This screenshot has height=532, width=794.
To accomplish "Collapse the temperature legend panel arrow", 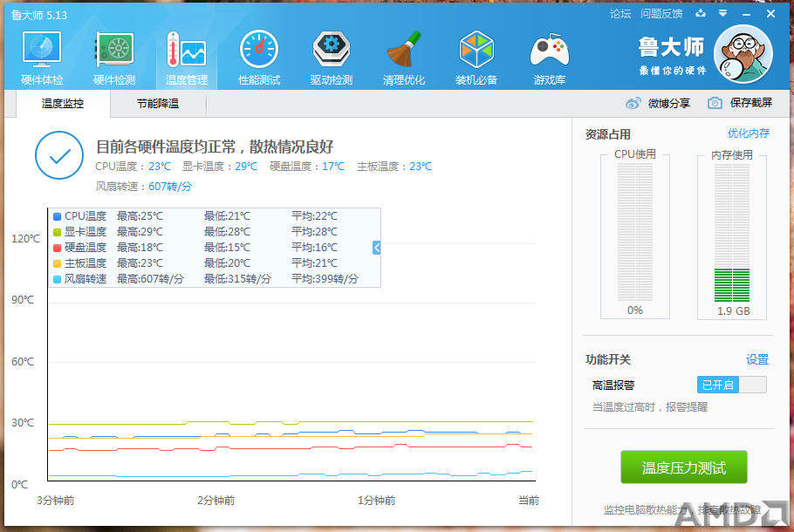I will click(376, 248).
